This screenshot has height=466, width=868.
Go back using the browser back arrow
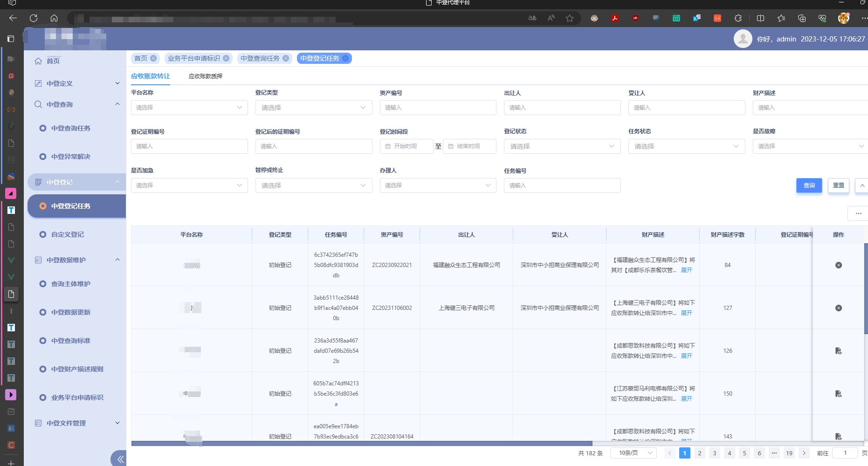[13, 18]
